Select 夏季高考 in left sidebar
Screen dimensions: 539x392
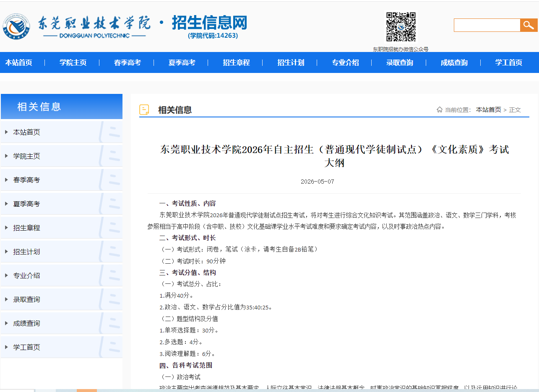pos(62,204)
